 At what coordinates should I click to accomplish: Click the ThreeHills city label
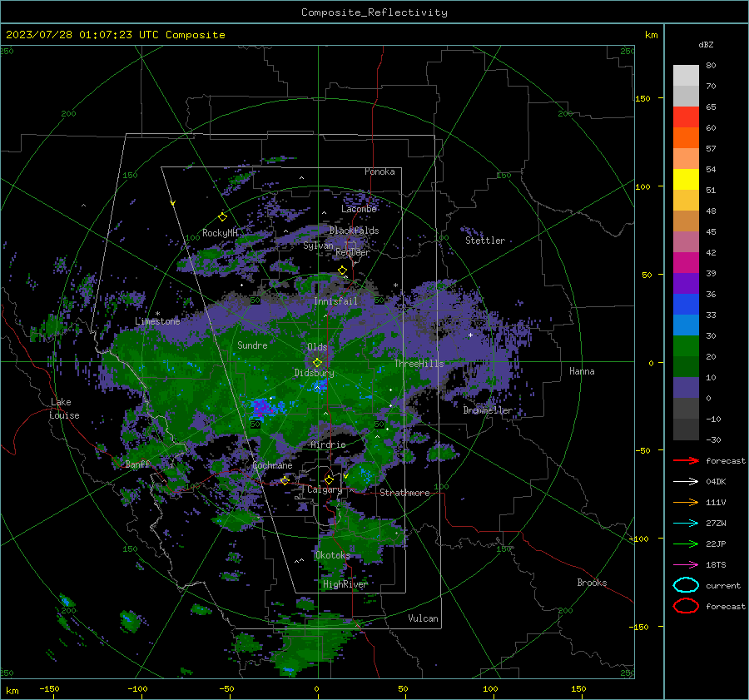point(419,364)
